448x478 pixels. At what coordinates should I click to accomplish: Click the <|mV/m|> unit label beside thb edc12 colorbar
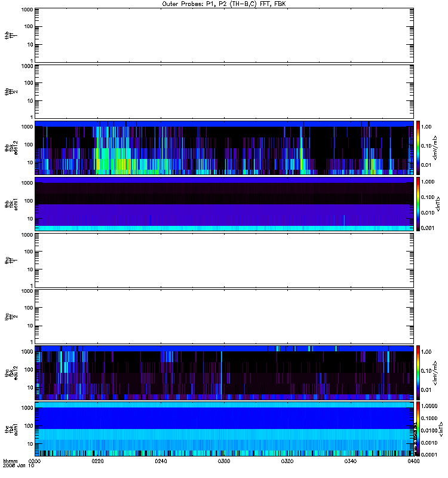tap(435, 148)
